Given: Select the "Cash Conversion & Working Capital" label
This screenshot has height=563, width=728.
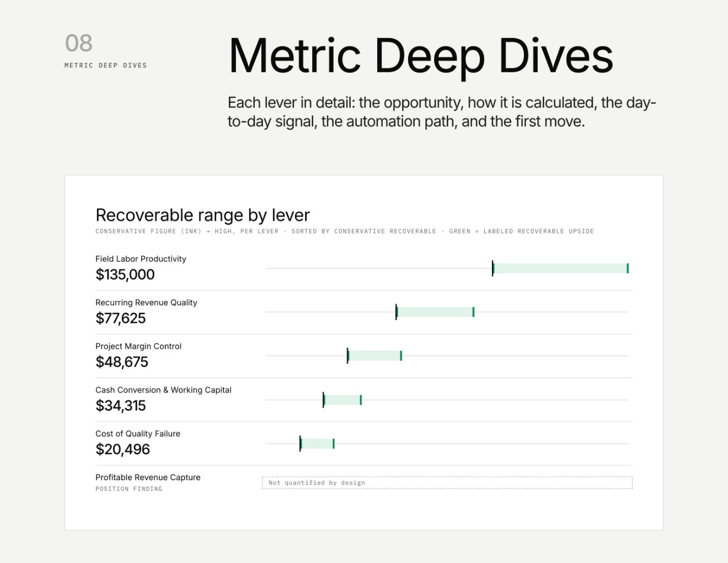Looking at the screenshot, I should coord(163,390).
